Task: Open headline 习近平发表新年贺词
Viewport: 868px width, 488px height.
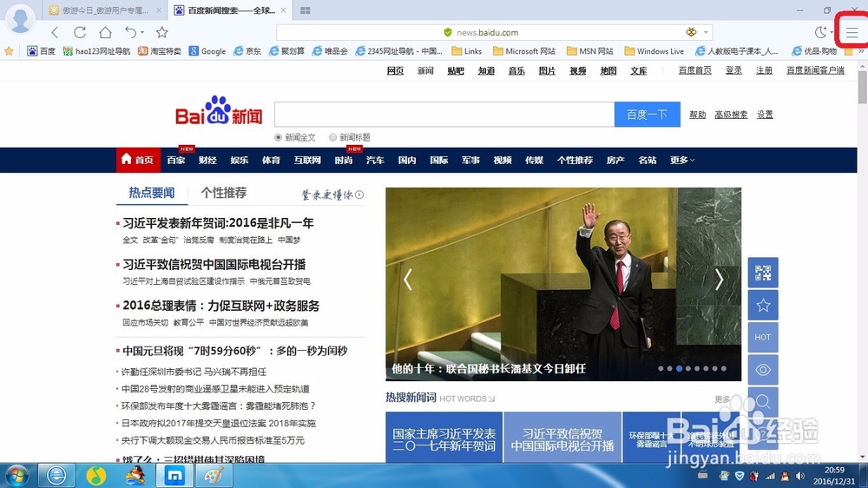Action: pyautogui.click(x=218, y=223)
